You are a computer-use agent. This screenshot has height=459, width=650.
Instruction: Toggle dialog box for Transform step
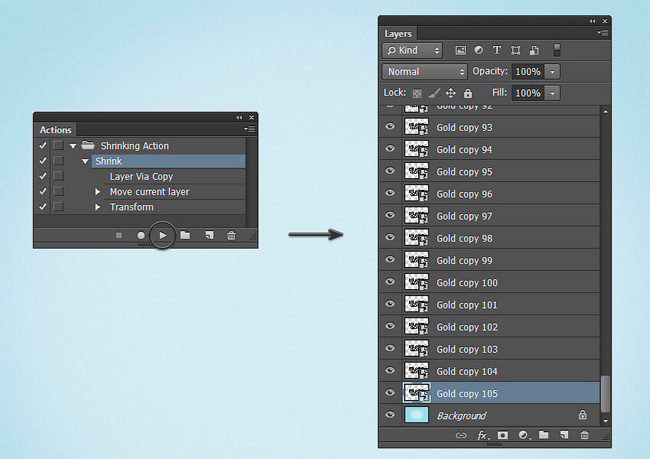(58, 206)
